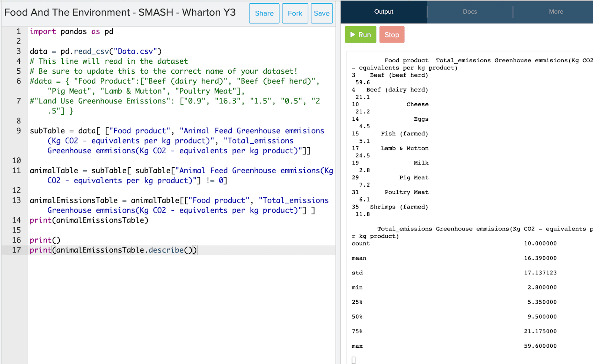Fork this project
This screenshot has height=364, width=593.
pyautogui.click(x=295, y=13)
